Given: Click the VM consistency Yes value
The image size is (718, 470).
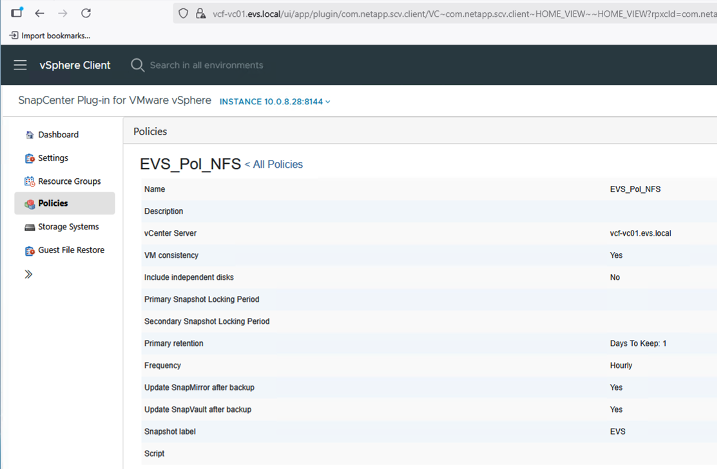Looking at the screenshot, I should [x=616, y=255].
